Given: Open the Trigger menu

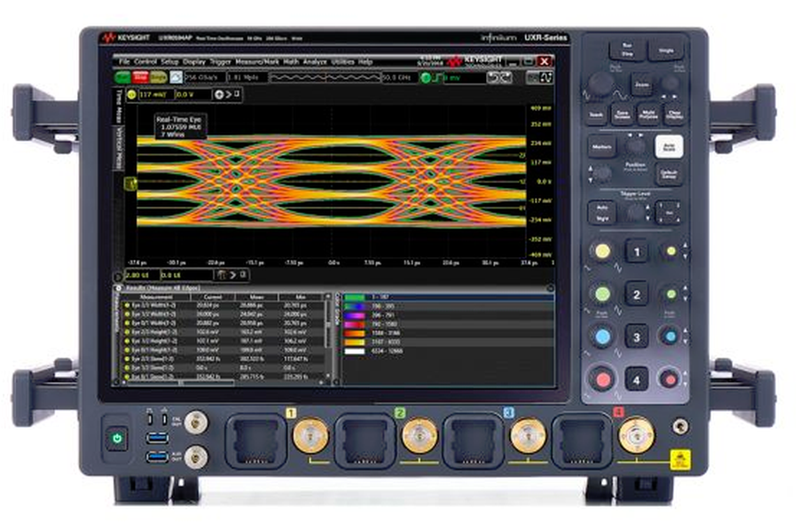Looking at the screenshot, I should tap(221, 62).
